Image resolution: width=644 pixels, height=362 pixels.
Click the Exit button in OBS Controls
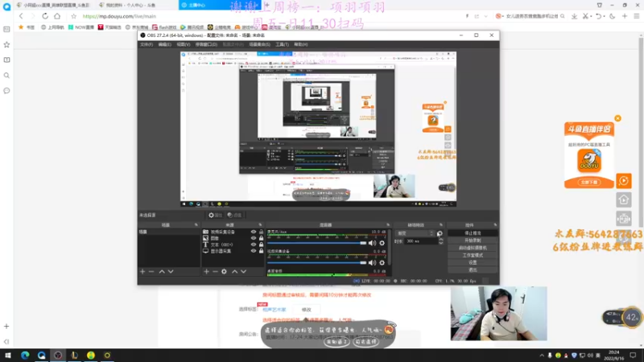coord(473,270)
